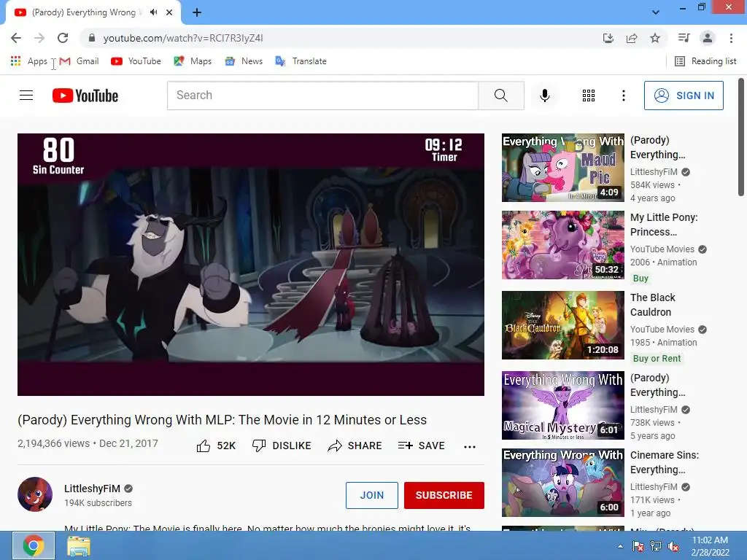Click the address bar URL field
This screenshot has width=747, height=560.
343,38
